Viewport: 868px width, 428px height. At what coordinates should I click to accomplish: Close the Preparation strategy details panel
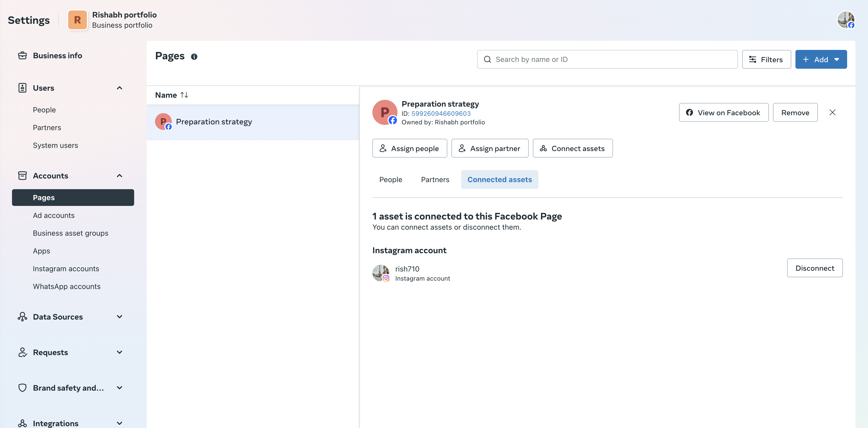coord(832,113)
